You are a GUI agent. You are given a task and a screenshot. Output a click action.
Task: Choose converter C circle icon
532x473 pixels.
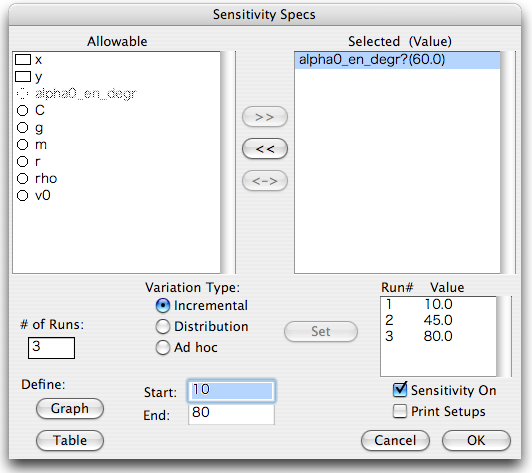22,111
